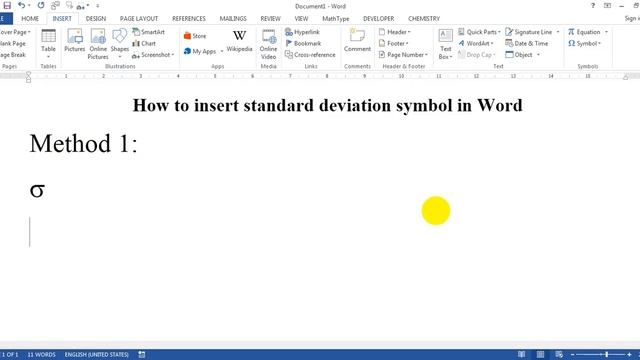
Task: Insert Date & Time
Action: (527, 43)
